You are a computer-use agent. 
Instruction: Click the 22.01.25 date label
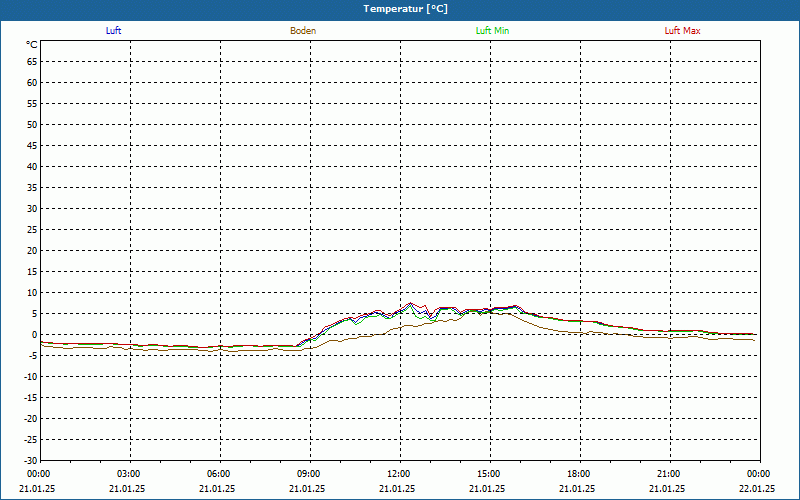click(x=758, y=488)
